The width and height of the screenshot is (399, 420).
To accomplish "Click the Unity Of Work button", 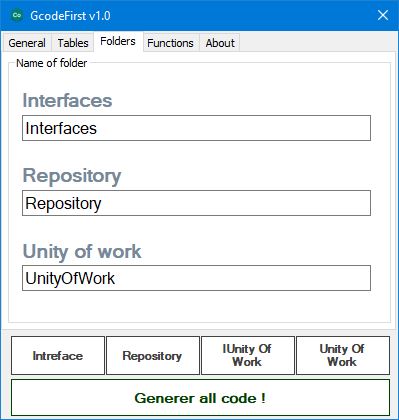I will (x=343, y=356).
